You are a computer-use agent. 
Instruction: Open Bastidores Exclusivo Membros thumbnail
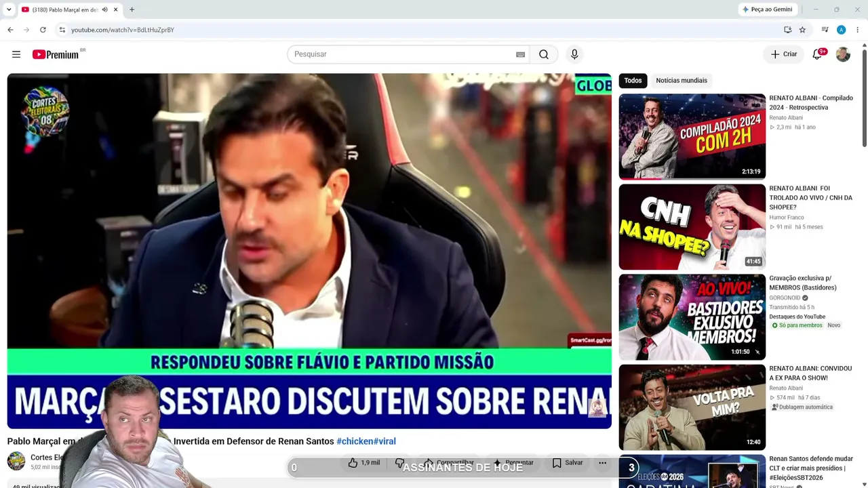tap(692, 317)
